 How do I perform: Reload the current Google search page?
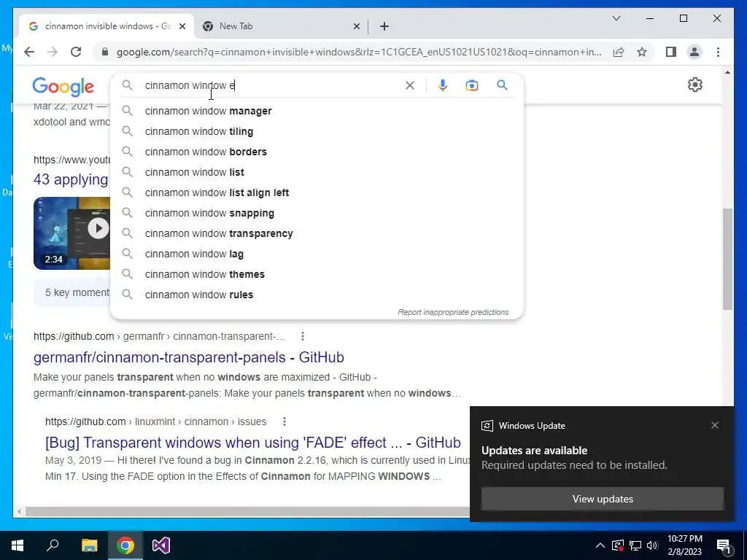click(76, 52)
